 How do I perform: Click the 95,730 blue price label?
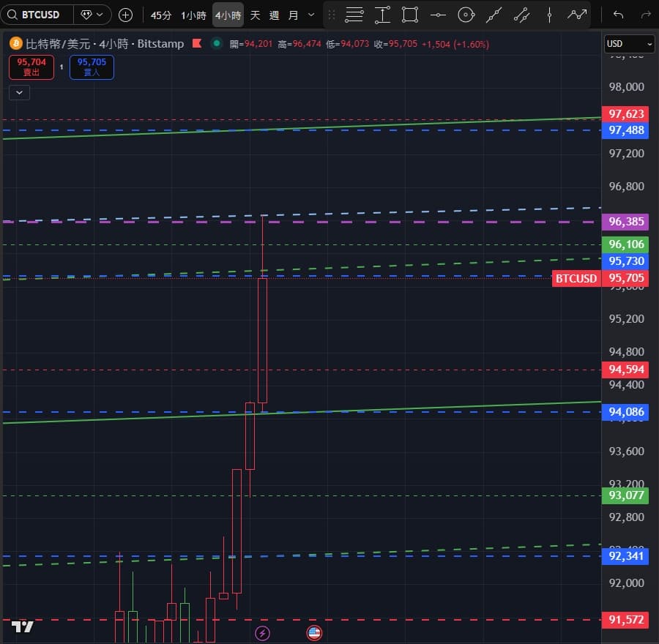tap(625, 261)
